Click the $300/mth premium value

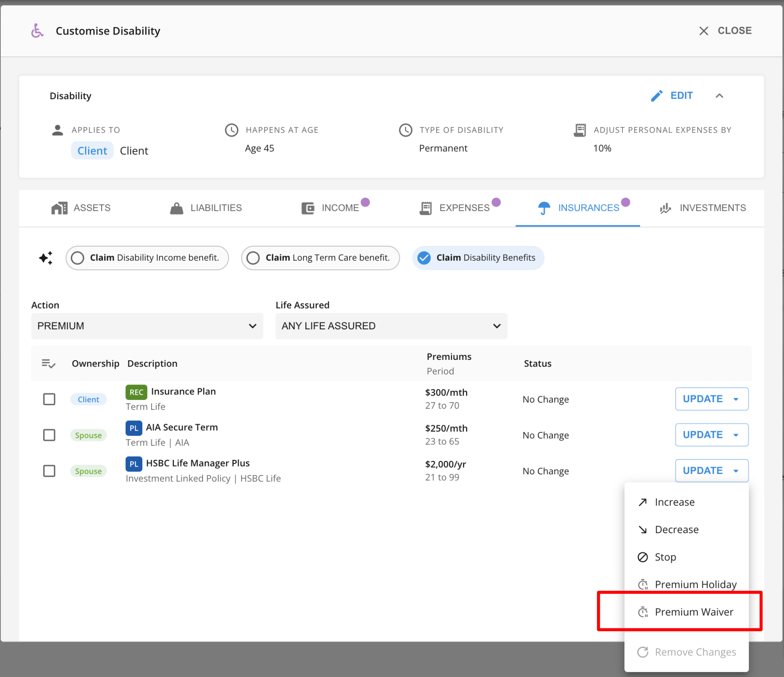pyautogui.click(x=446, y=392)
